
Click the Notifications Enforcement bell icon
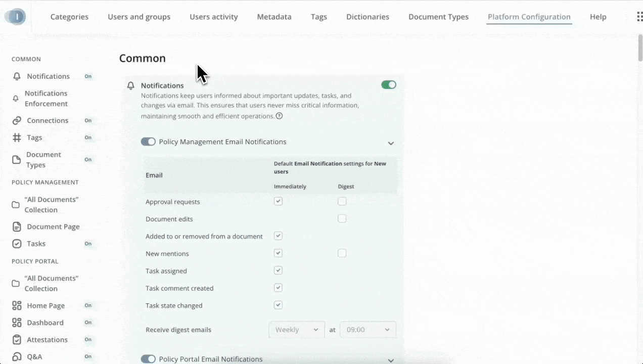pos(16,99)
